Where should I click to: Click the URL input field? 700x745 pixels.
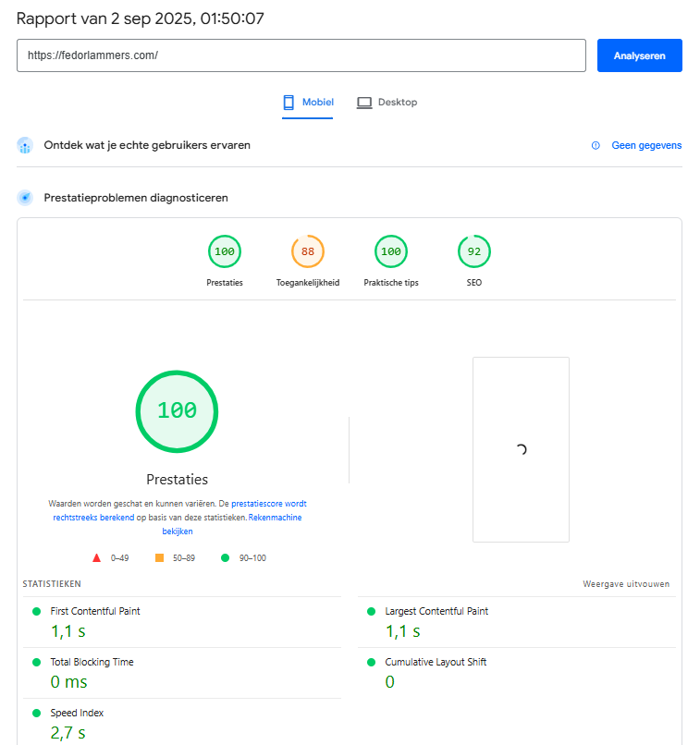coord(301,55)
